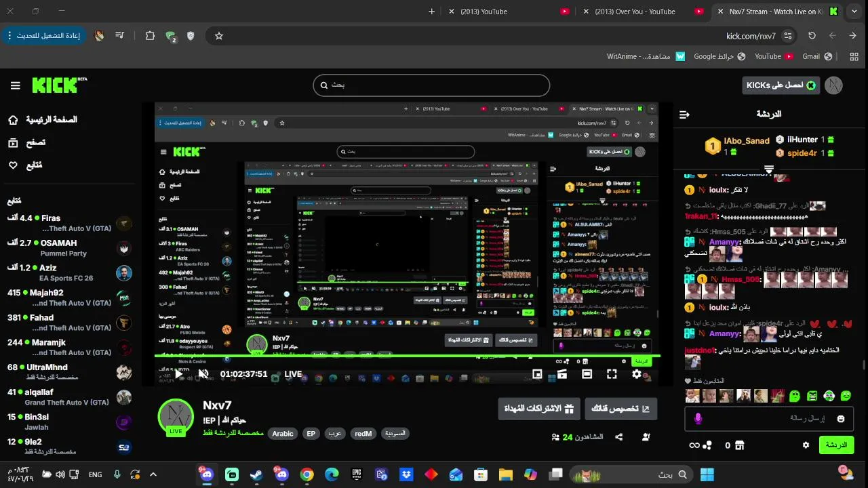This screenshot has height=488, width=868.
Task: Collapse the chat panel with arrow icon
Action: tap(684, 115)
